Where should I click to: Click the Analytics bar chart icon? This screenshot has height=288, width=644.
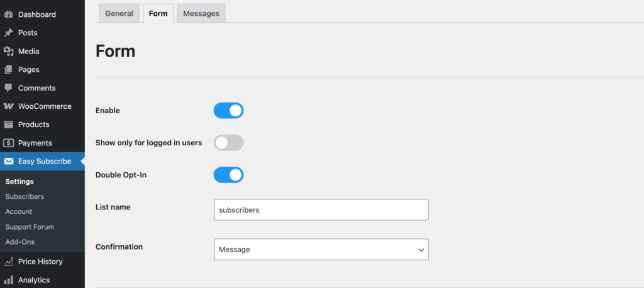9,280
